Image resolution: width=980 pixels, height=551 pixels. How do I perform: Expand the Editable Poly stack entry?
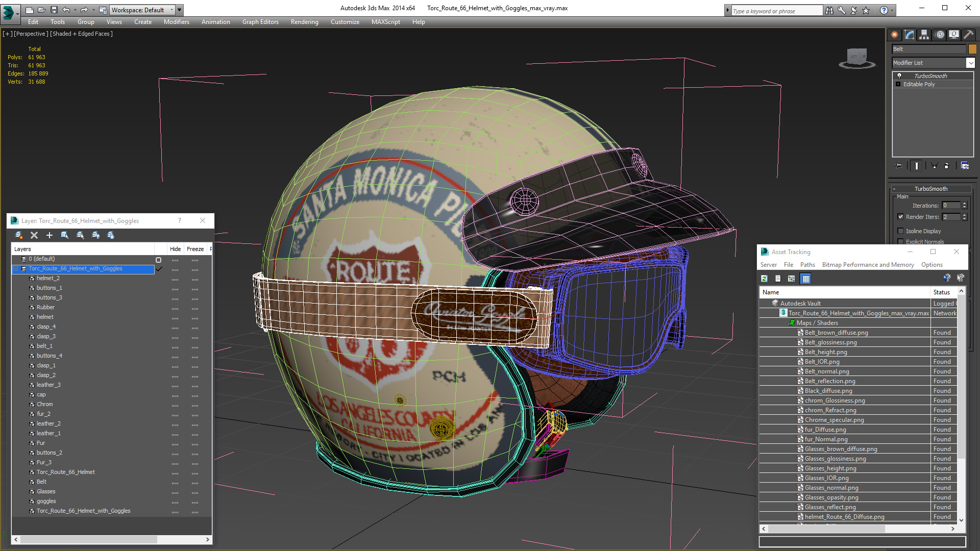898,84
